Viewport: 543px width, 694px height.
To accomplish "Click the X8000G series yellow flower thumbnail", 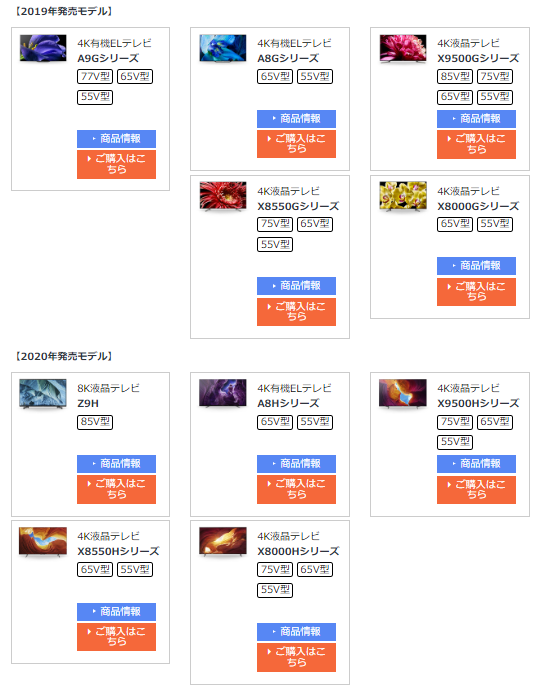I will click(x=403, y=196).
